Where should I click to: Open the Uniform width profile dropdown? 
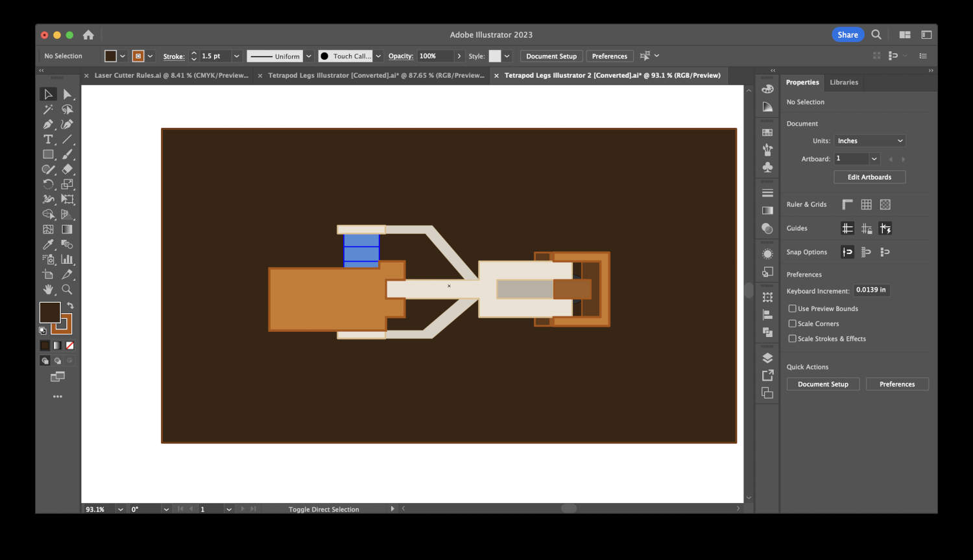click(x=309, y=56)
